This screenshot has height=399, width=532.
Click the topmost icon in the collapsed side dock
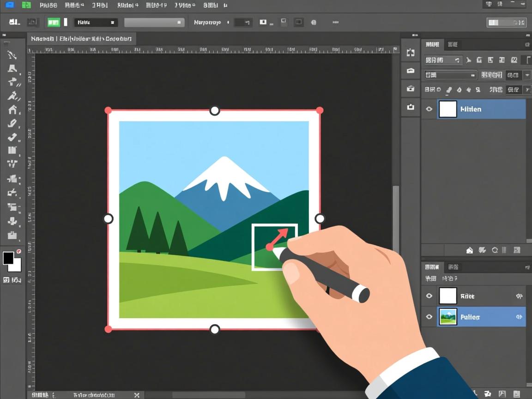click(x=410, y=53)
